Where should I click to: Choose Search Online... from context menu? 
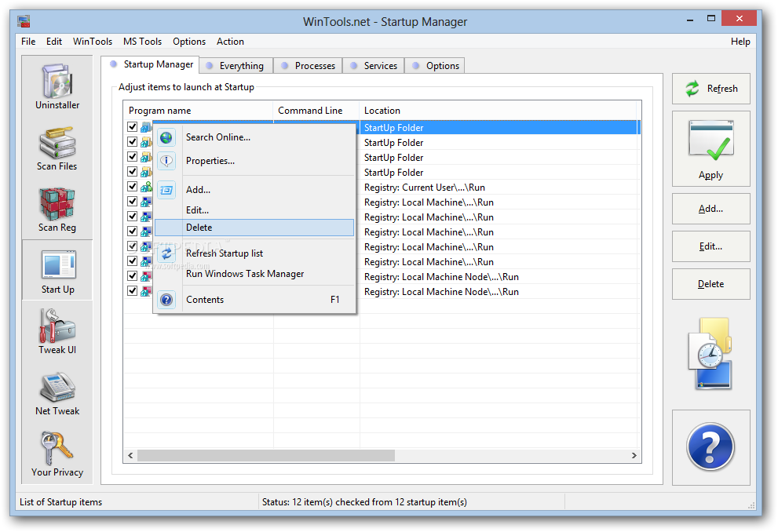pos(254,137)
